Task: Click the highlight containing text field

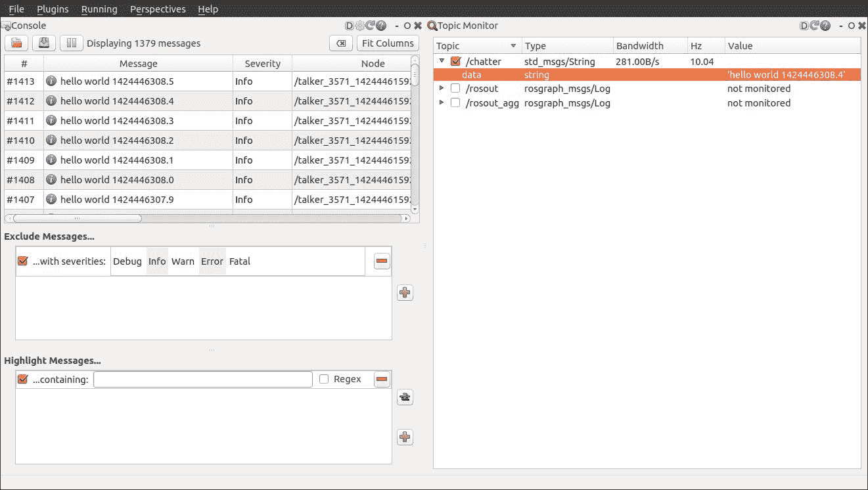Action: pyautogui.click(x=202, y=379)
